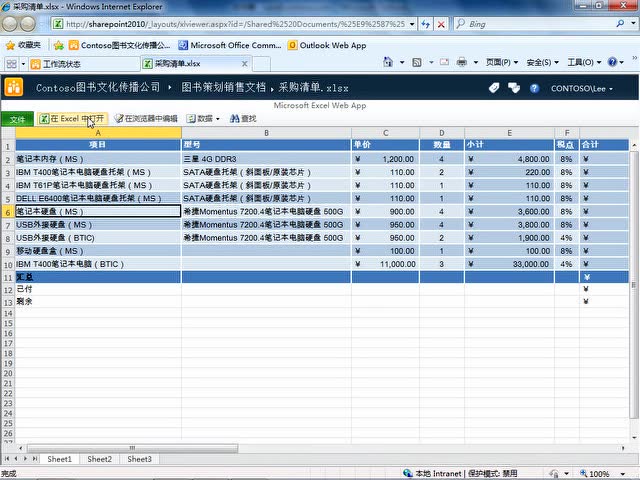The image size is (640, 480).
Task: Click last sheet navigation arrow
Action: 35,459
